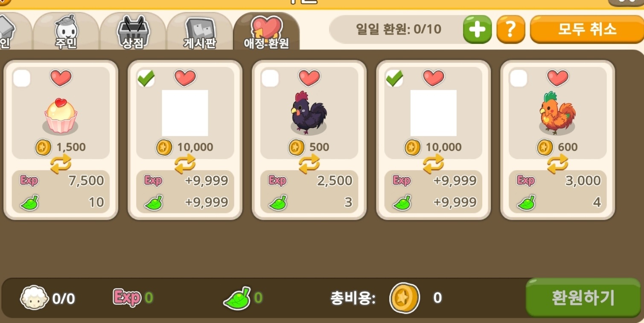Viewport: 644px width, 323px height.
Task: Tap the black chicken icon
Action: coord(309,113)
